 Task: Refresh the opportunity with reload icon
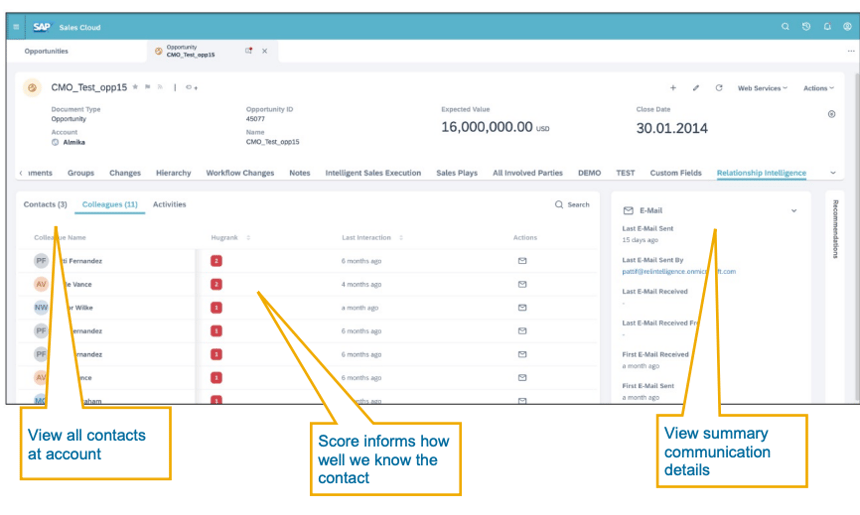[719, 88]
